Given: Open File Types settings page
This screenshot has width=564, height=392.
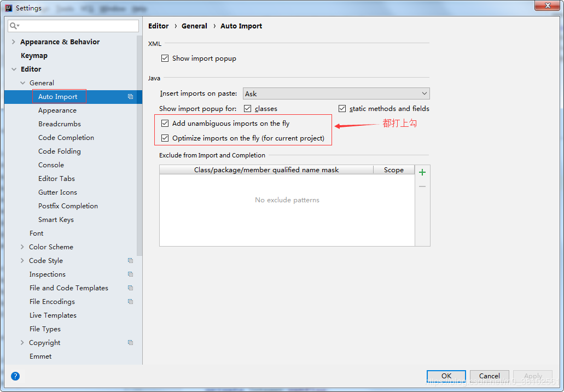Looking at the screenshot, I should coord(45,329).
